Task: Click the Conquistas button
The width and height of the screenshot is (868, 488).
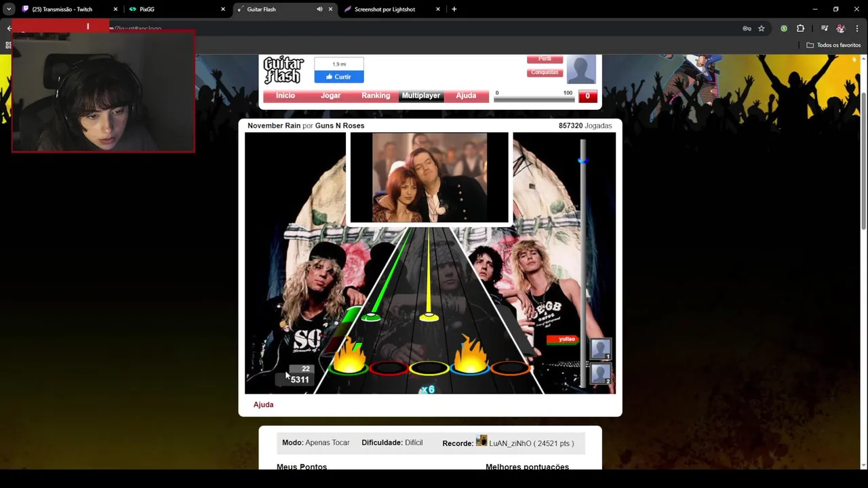Action: click(545, 73)
